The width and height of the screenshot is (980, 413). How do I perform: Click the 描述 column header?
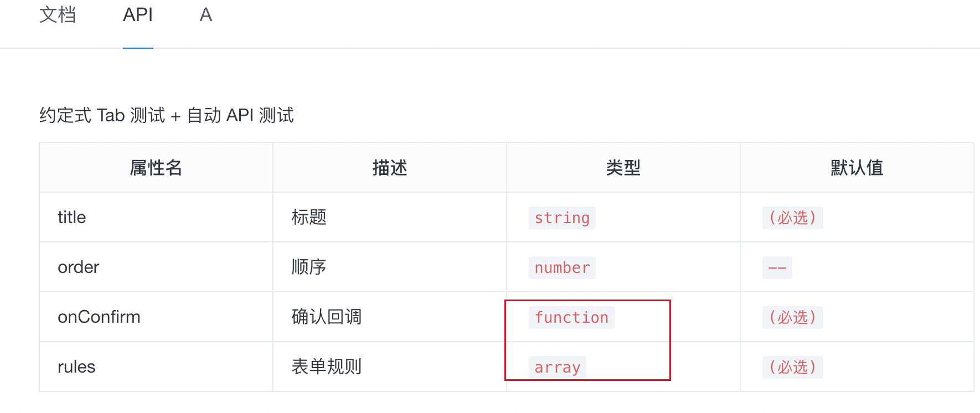[389, 168]
